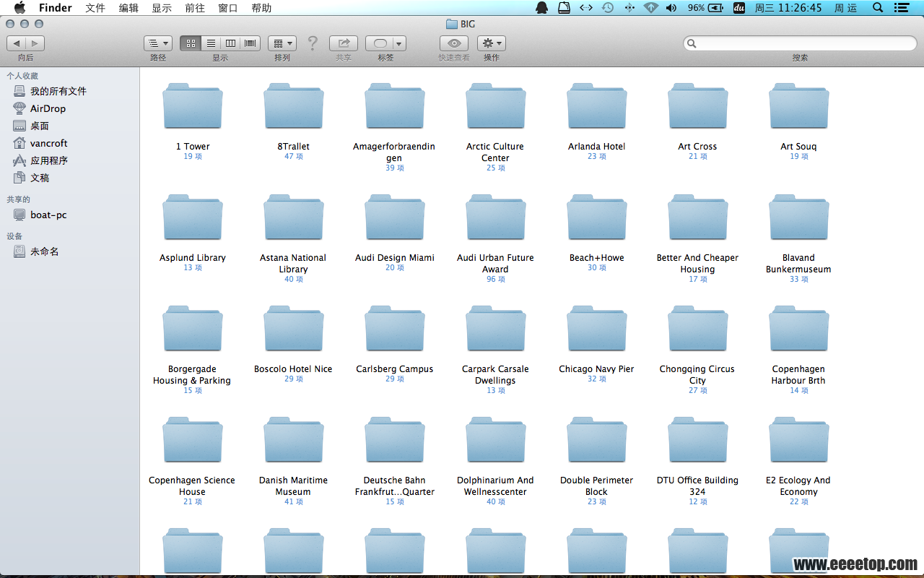Click the user name 周 运
Screen dimensions: 924x578
(845, 8)
